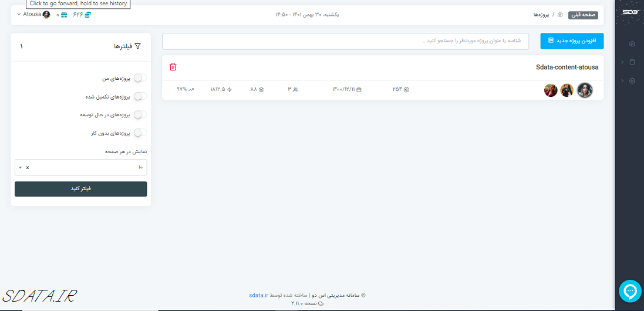Viewport: 644px width, 311px height.
Task: Click the home icon in the breadcrumb
Action: [x=560, y=14]
